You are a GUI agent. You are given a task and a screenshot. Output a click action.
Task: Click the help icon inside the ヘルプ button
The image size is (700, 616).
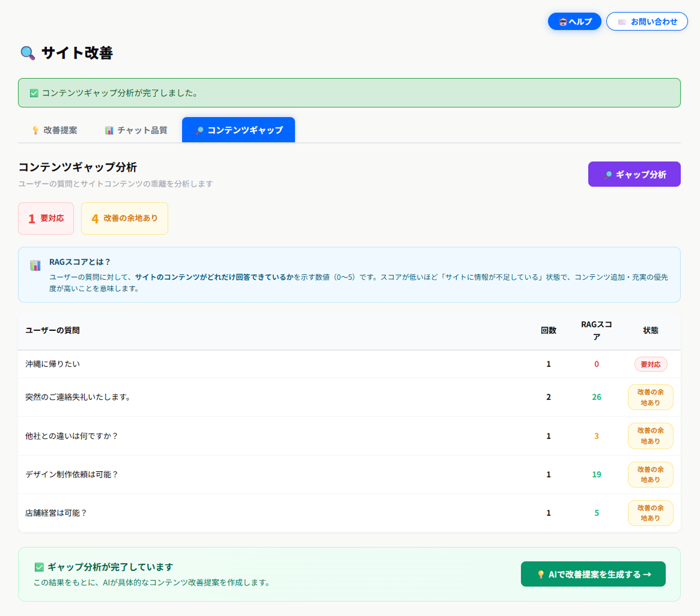pyautogui.click(x=562, y=21)
